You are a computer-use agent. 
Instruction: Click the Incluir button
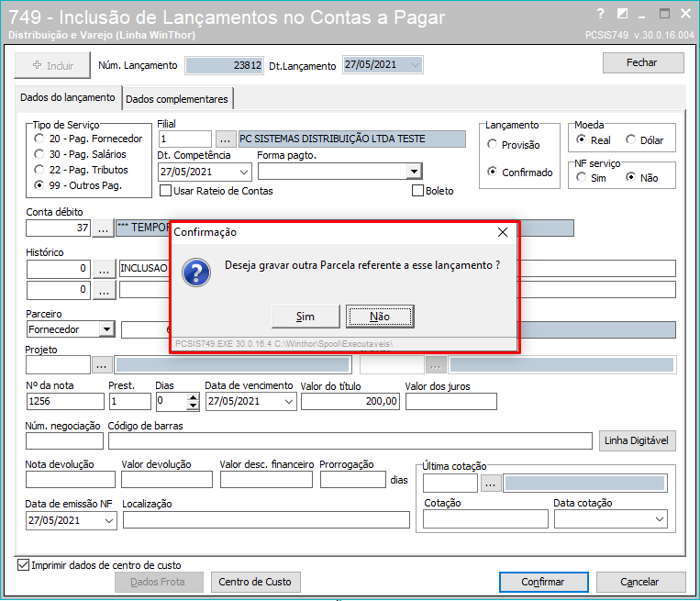(x=52, y=66)
